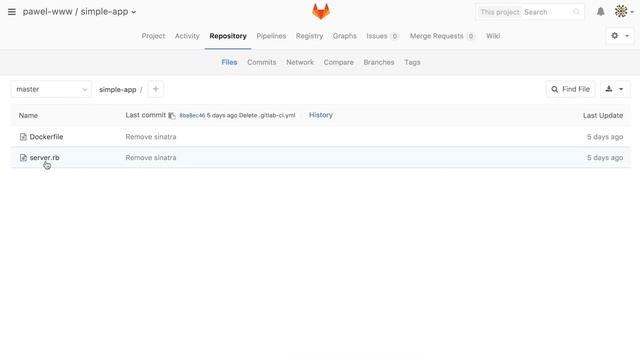The image size is (640, 360).
Task: Open the Tags sub-tab
Action: pyautogui.click(x=412, y=62)
